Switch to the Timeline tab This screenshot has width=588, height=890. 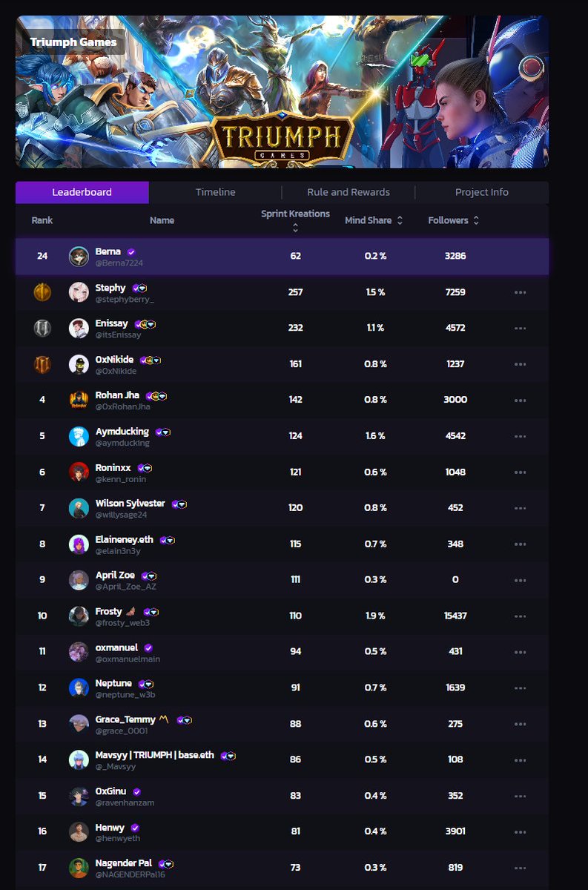pyautogui.click(x=215, y=192)
